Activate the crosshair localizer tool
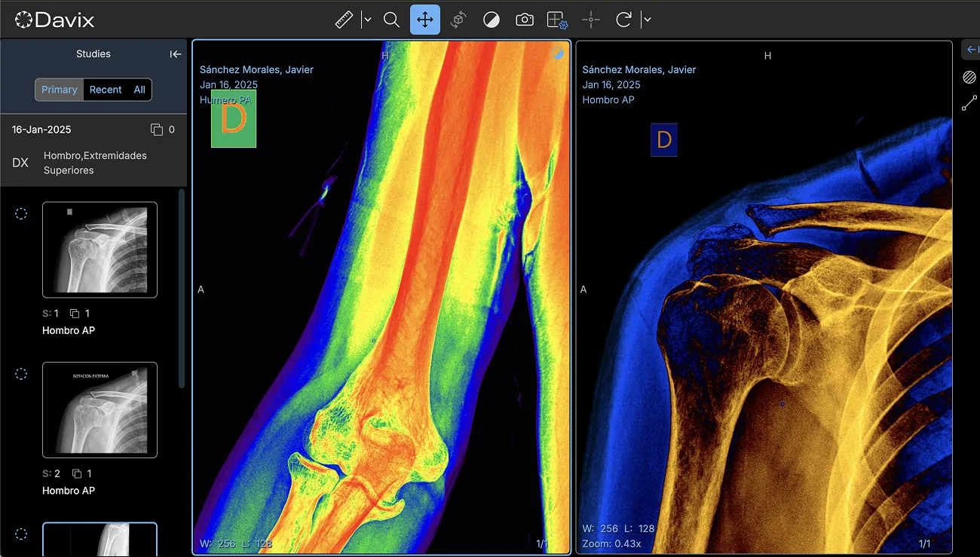The image size is (980, 557). click(x=590, y=20)
